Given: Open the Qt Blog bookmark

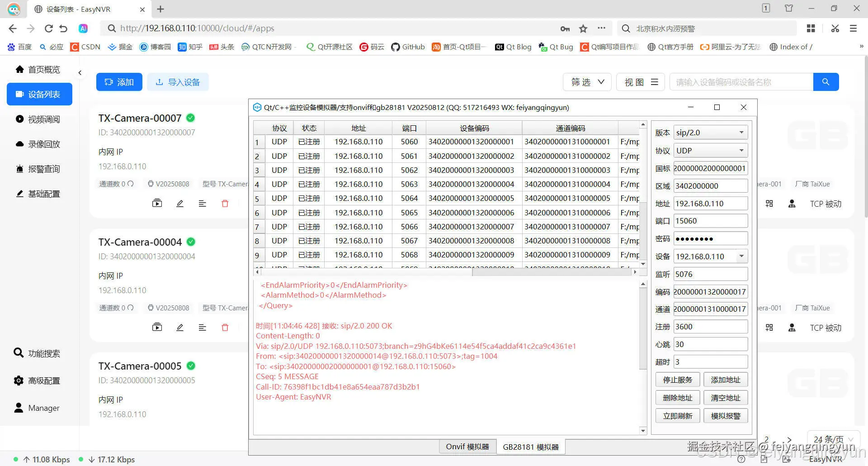Looking at the screenshot, I should [513, 47].
